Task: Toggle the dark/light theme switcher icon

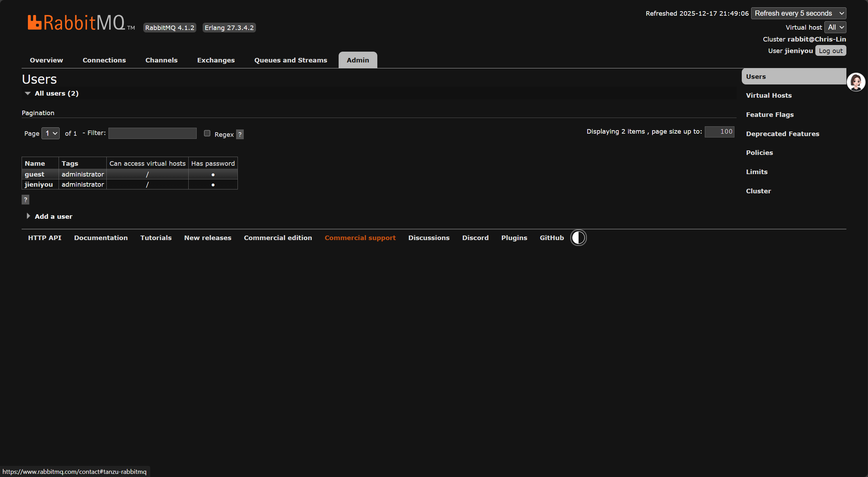Action: 578,238
